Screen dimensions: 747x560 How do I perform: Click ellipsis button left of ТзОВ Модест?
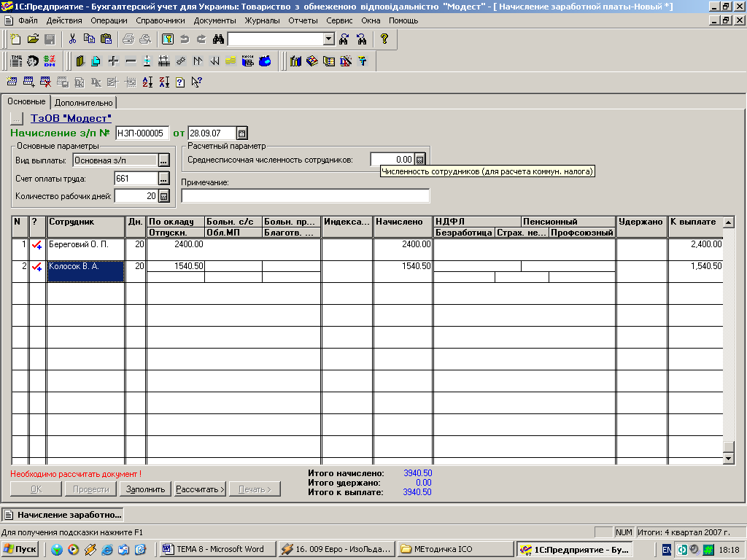point(16,118)
